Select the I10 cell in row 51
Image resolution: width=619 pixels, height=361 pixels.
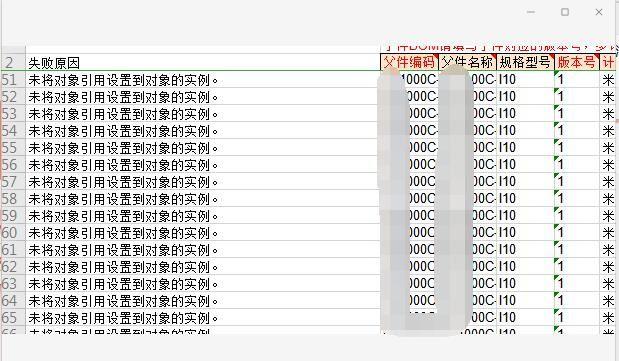[525, 80]
